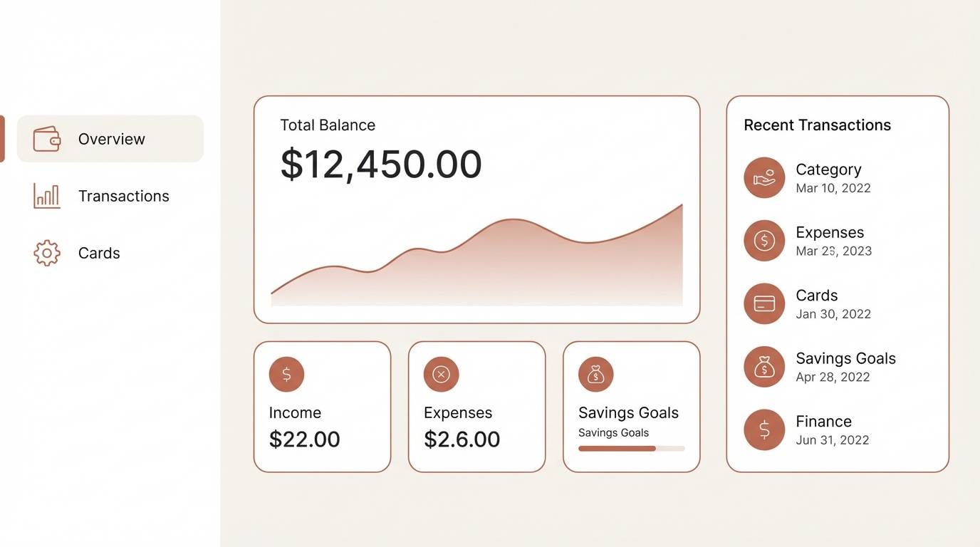The height and width of the screenshot is (547, 980).
Task: Click the bar chart icon next to Transactions
Action: [x=46, y=196]
